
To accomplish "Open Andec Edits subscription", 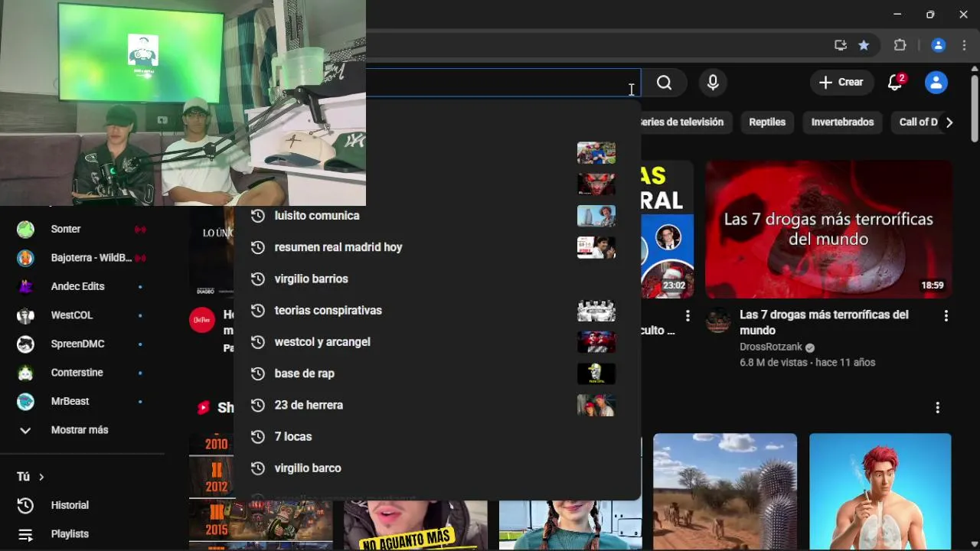I will click(82, 286).
